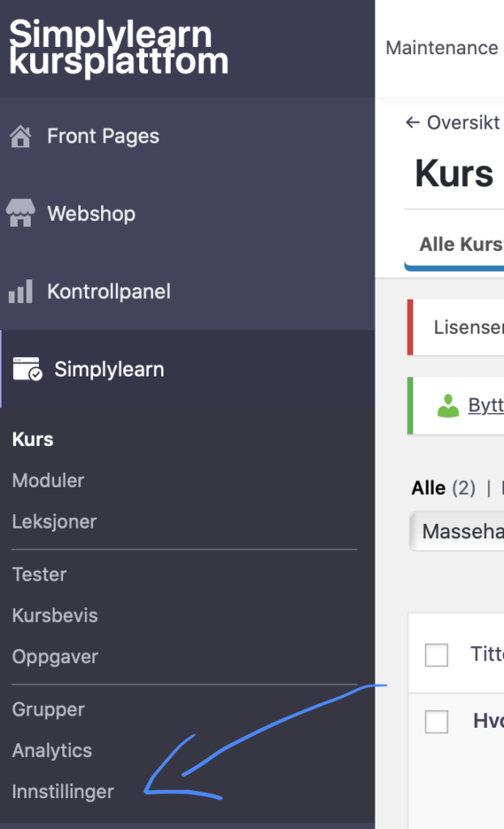Click the Alle filter link
Image resolution: width=504 pixels, height=829 pixels.
coord(429,488)
